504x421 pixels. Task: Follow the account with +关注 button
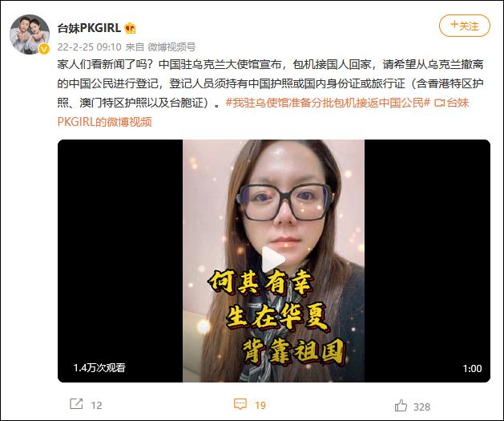click(465, 26)
